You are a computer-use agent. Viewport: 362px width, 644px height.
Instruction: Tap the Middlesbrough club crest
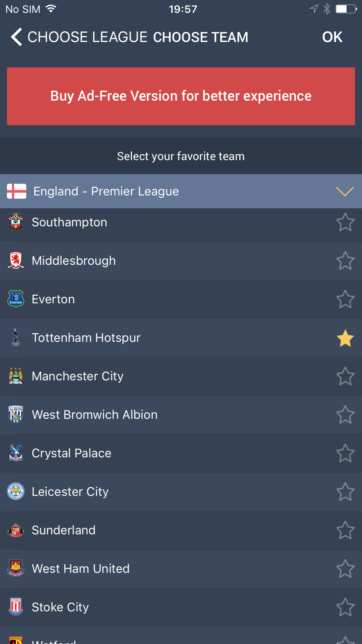pyautogui.click(x=16, y=260)
